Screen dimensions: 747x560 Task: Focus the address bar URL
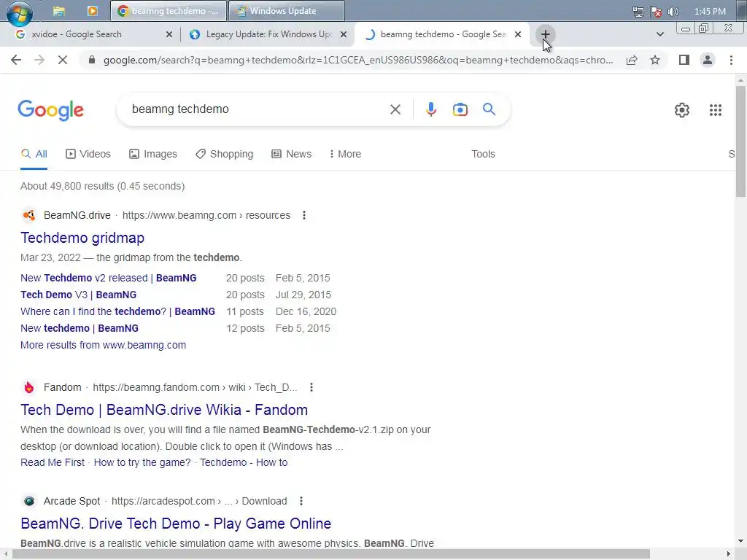358,60
